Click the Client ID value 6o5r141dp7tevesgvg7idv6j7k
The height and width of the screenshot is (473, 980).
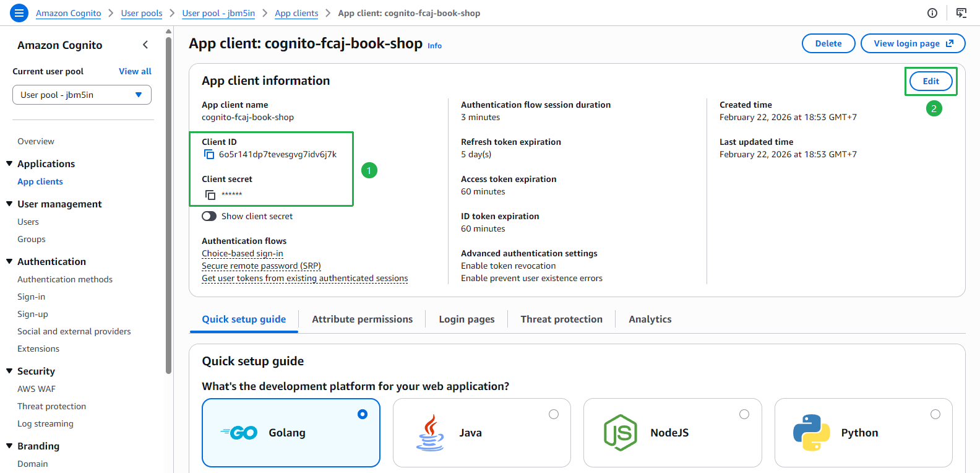[278, 154]
